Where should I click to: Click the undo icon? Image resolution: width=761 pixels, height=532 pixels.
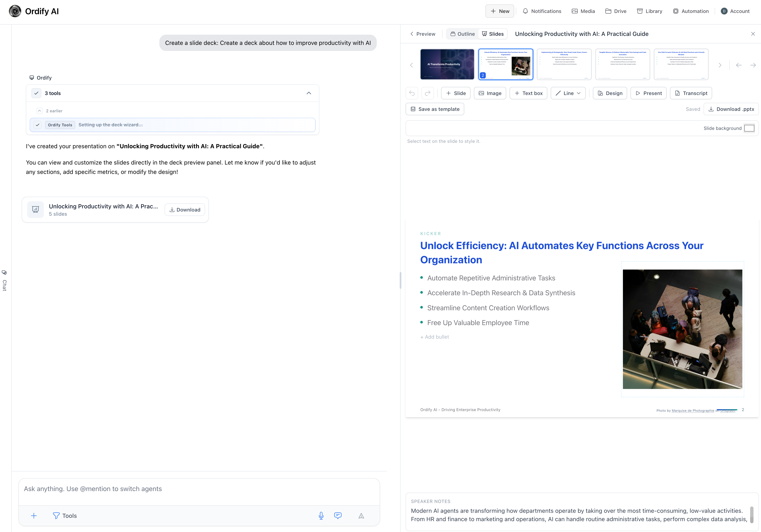412,93
